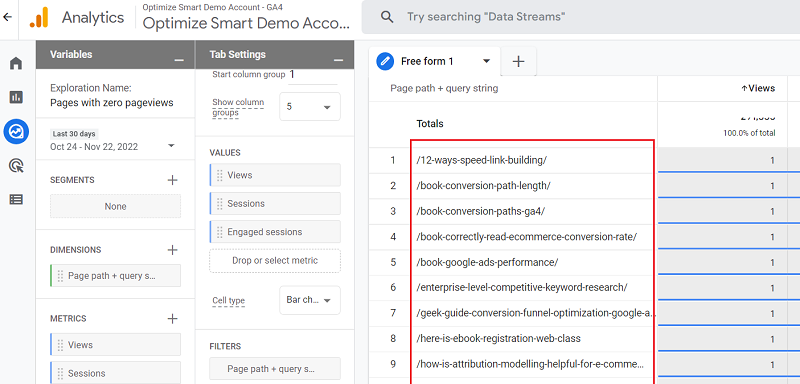Viewport: 800px width, 384px height.
Task: Click row /enterprise-level-competitive-keyword-research/
Action: [522, 288]
